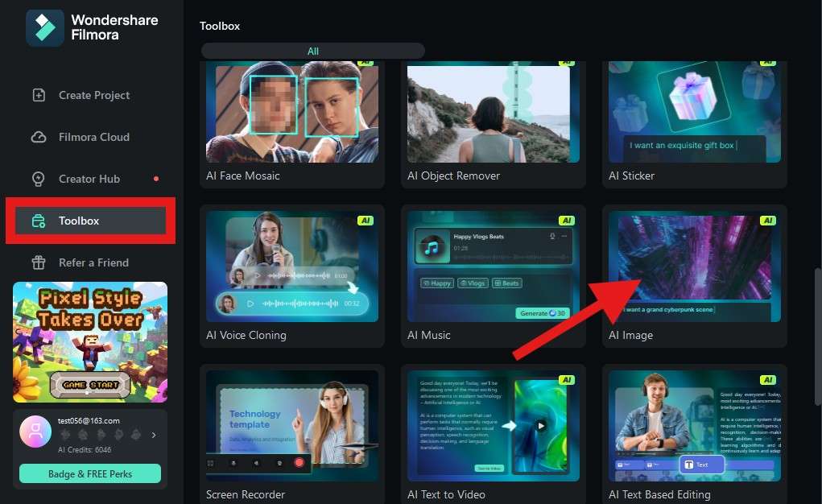822x504 pixels.
Task: Click the Creator Hub lightbulb icon
Action: 39,179
